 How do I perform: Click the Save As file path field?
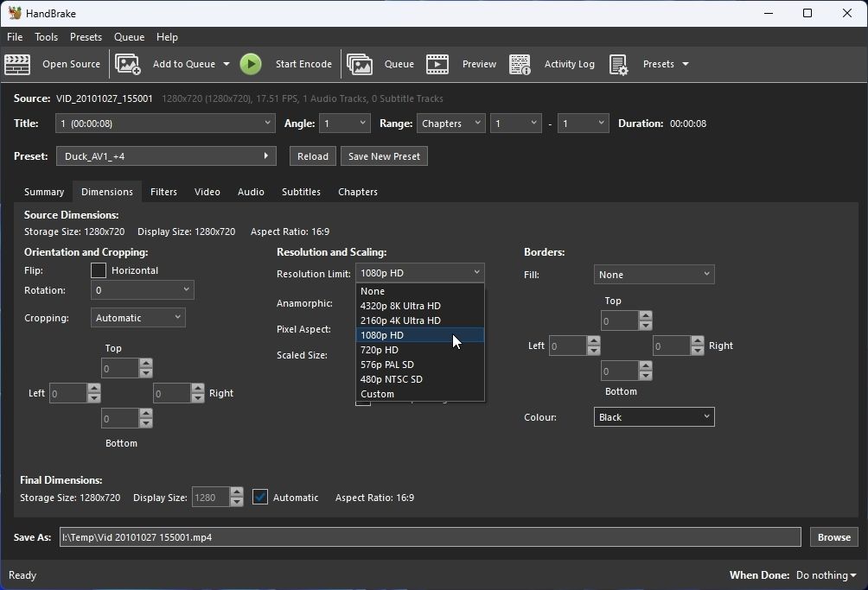(x=430, y=537)
